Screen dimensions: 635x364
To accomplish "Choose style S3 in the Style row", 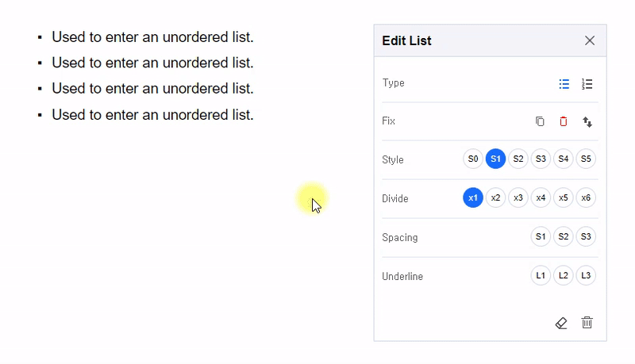I will tap(541, 159).
